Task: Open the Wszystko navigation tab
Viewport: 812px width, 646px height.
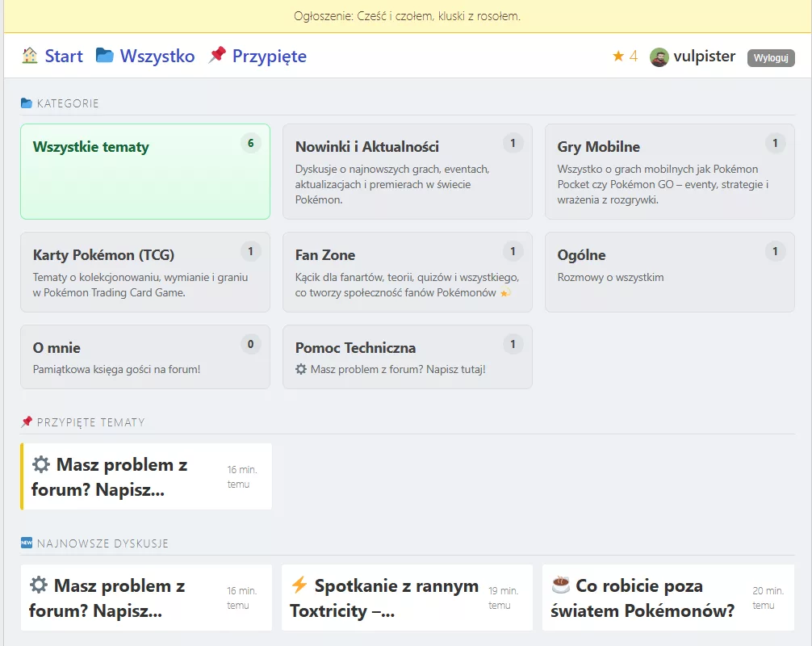Action: pos(157,57)
